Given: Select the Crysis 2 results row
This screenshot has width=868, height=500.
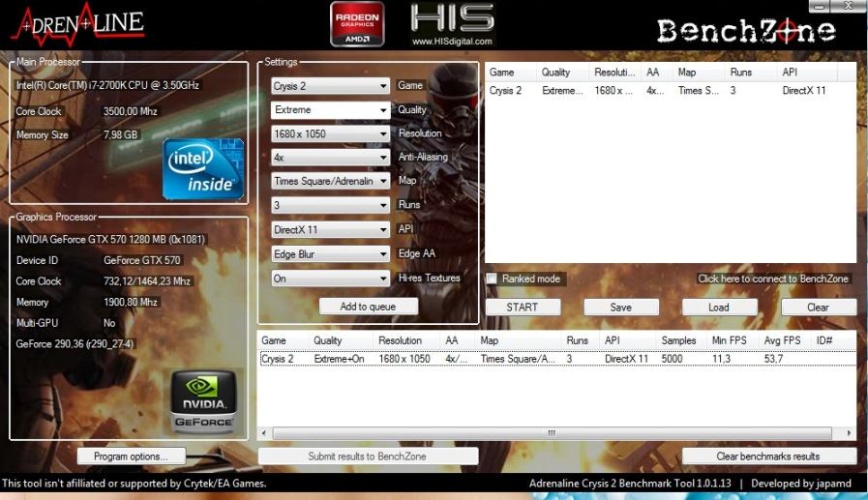Looking at the screenshot, I should tap(557, 359).
